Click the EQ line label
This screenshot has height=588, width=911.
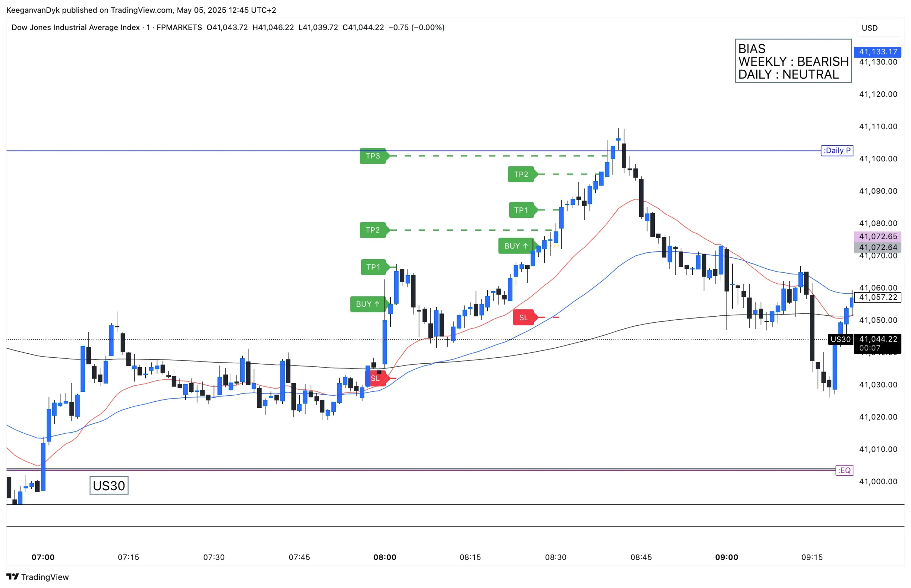point(844,470)
